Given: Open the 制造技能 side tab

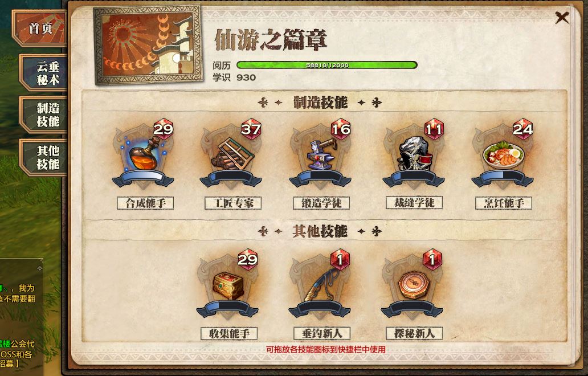Looking at the screenshot, I should tap(44, 115).
